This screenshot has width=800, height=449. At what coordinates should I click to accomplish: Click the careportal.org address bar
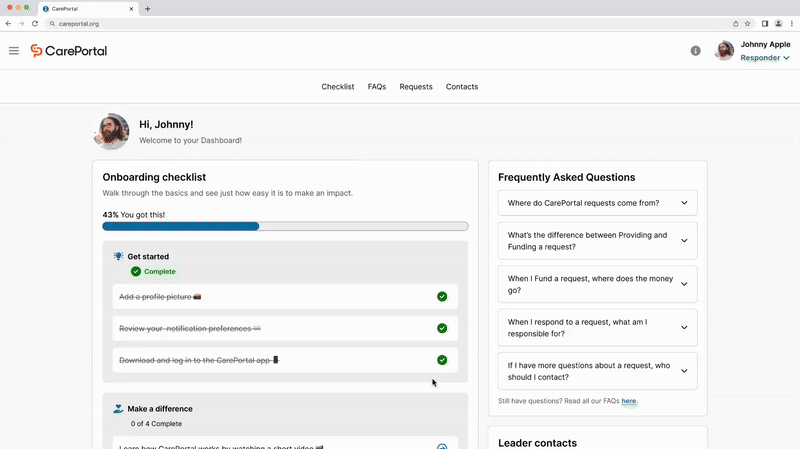(x=388, y=23)
